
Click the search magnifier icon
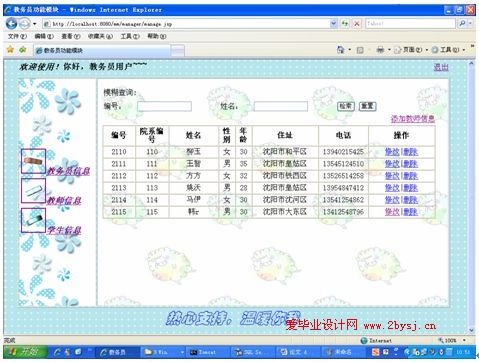click(463, 24)
